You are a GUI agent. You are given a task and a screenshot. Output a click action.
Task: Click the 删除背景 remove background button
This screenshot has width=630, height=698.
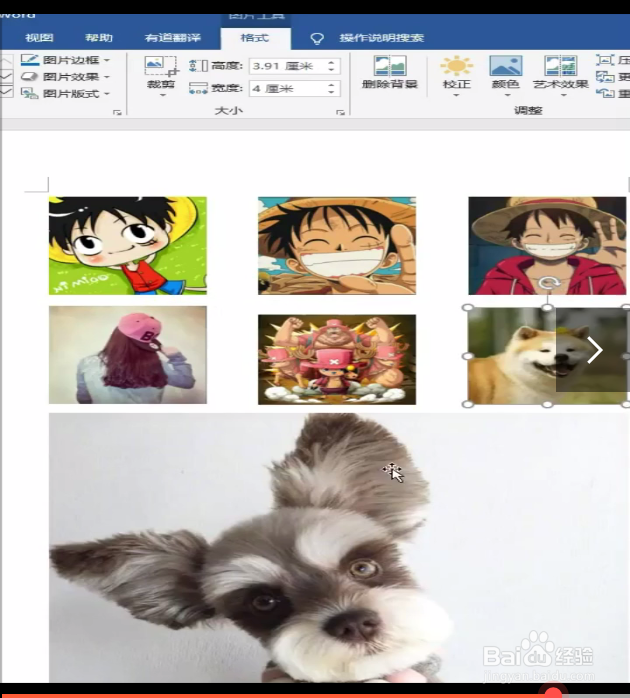pyautogui.click(x=390, y=72)
